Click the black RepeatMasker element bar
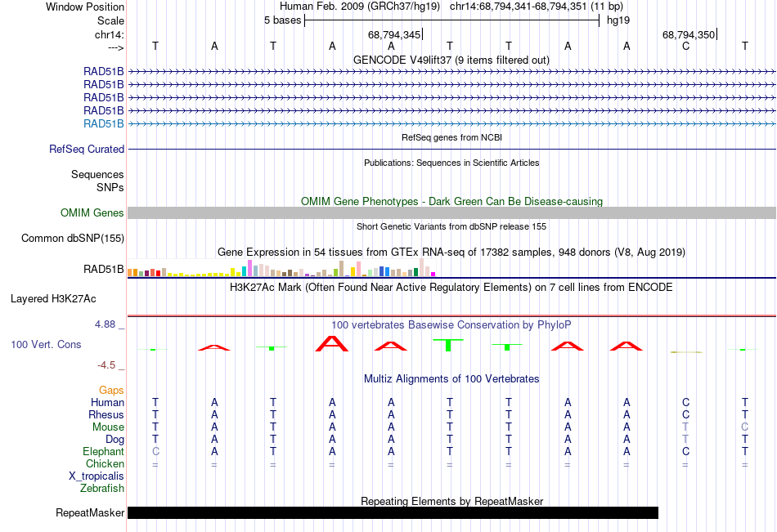 (393, 512)
